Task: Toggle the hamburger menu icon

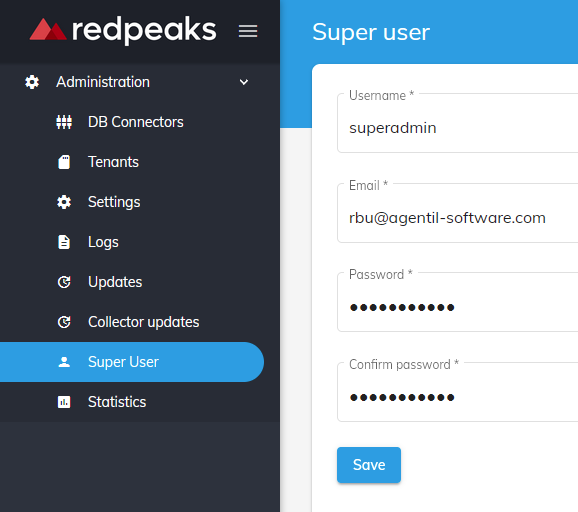Action: (248, 31)
